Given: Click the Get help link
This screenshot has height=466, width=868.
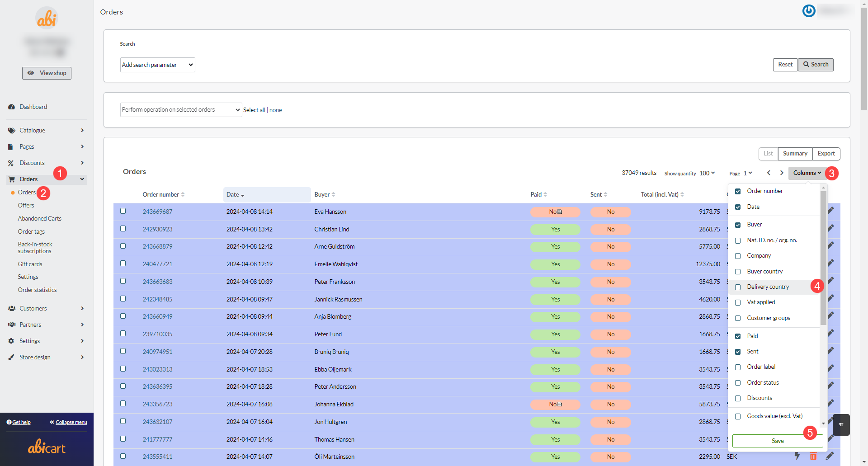Looking at the screenshot, I should [x=19, y=423].
